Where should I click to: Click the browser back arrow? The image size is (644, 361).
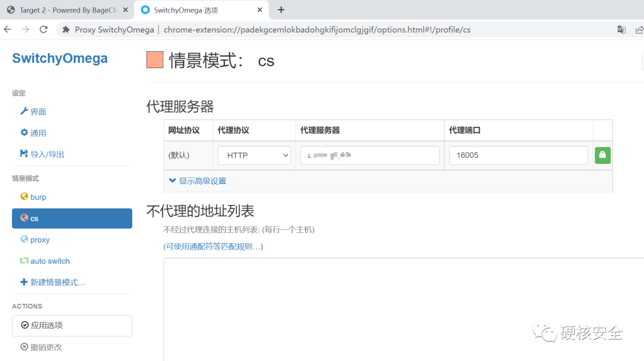tap(7, 30)
